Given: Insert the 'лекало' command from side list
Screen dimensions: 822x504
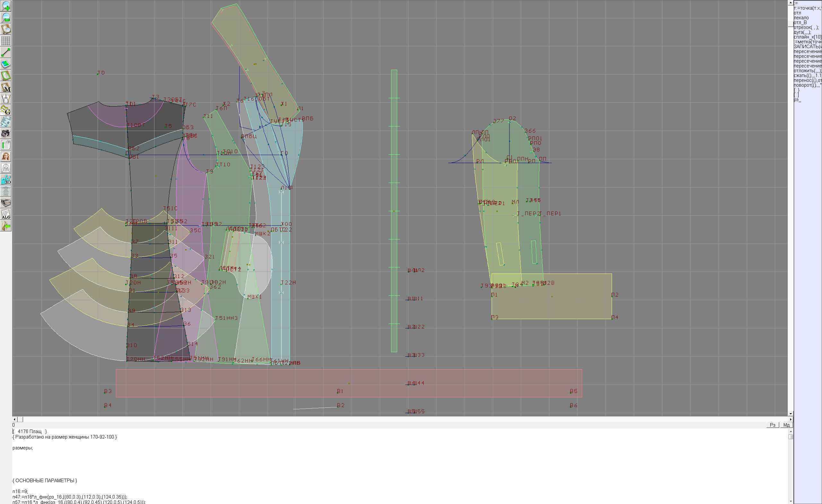Looking at the screenshot, I should pyautogui.click(x=801, y=18).
